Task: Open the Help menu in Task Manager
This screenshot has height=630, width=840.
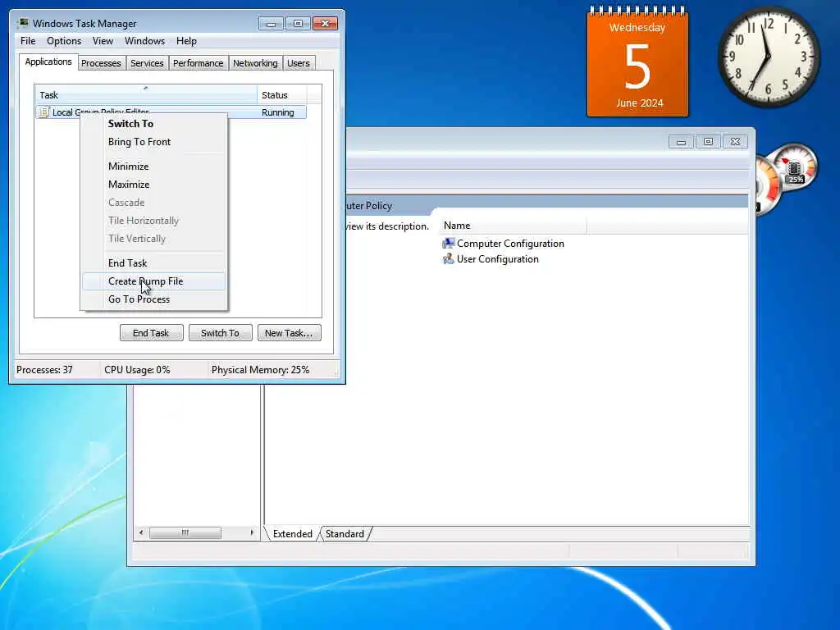Action: (186, 41)
